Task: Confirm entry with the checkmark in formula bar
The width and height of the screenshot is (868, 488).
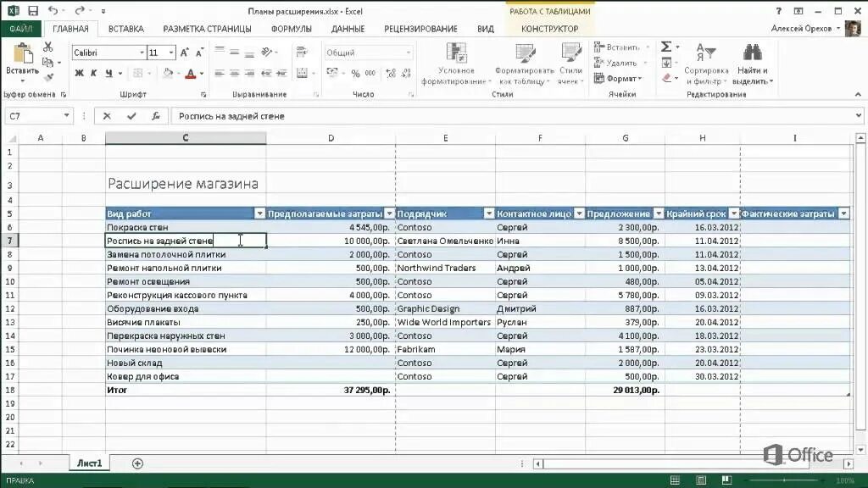Action: click(131, 116)
